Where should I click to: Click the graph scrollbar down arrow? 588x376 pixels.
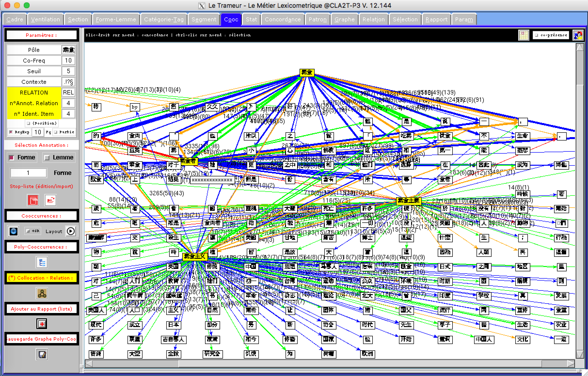tap(580, 354)
